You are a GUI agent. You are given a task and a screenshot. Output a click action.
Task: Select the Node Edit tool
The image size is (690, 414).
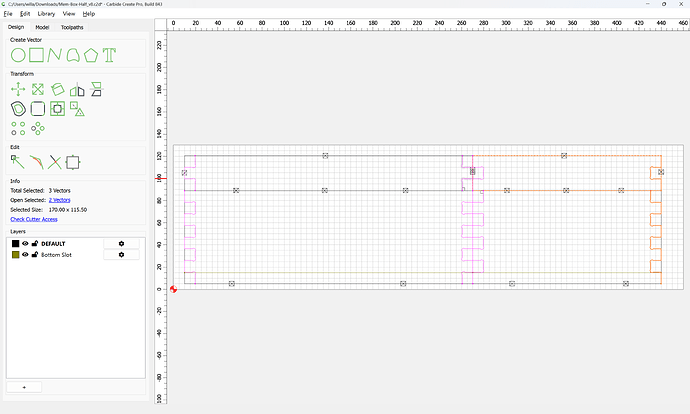pyautogui.click(x=18, y=162)
